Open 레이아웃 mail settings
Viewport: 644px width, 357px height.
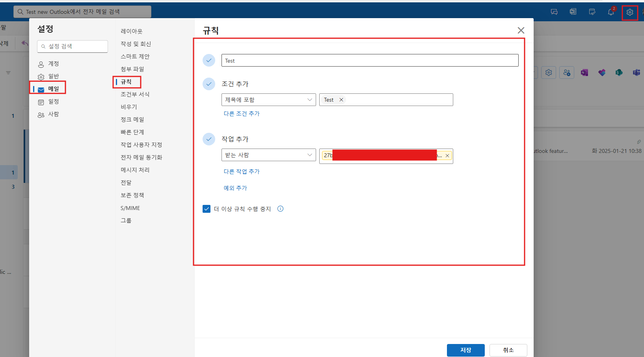pyautogui.click(x=132, y=31)
